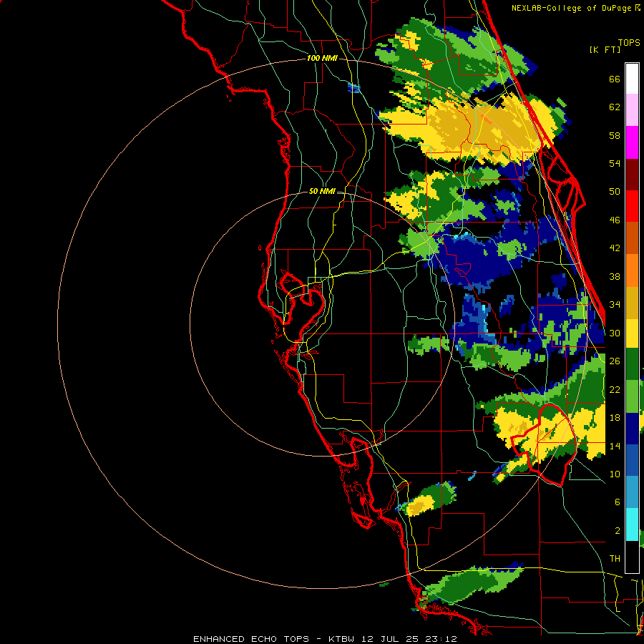Click the legend value "38"
644x644 pixels.
(615, 276)
